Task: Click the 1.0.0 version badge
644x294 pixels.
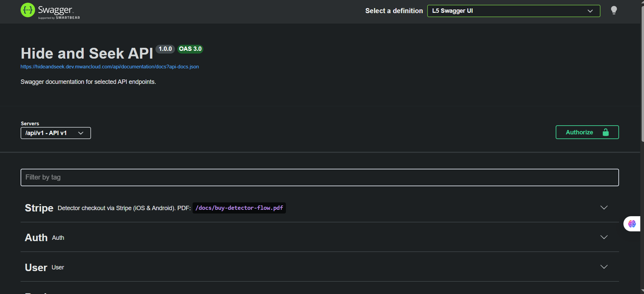Action: [x=165, y=49]
